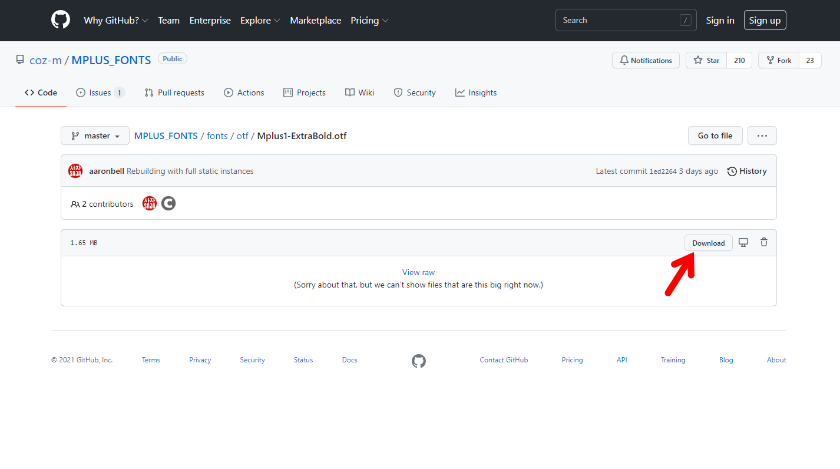Viewport: 840px width, 469px height.
Task: Open the MPLUS_FONTS repository title link
Action: pyautogui.click(x=111, y=60)
